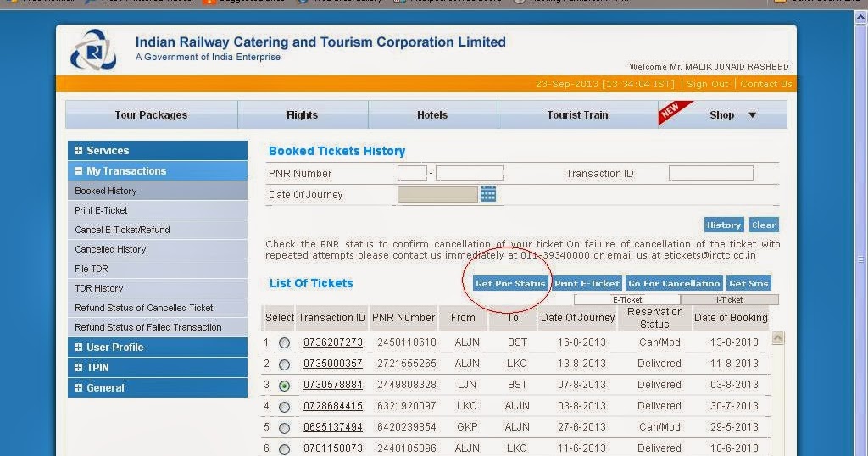
Task: Click the Clear button
Action: point(764,225)
